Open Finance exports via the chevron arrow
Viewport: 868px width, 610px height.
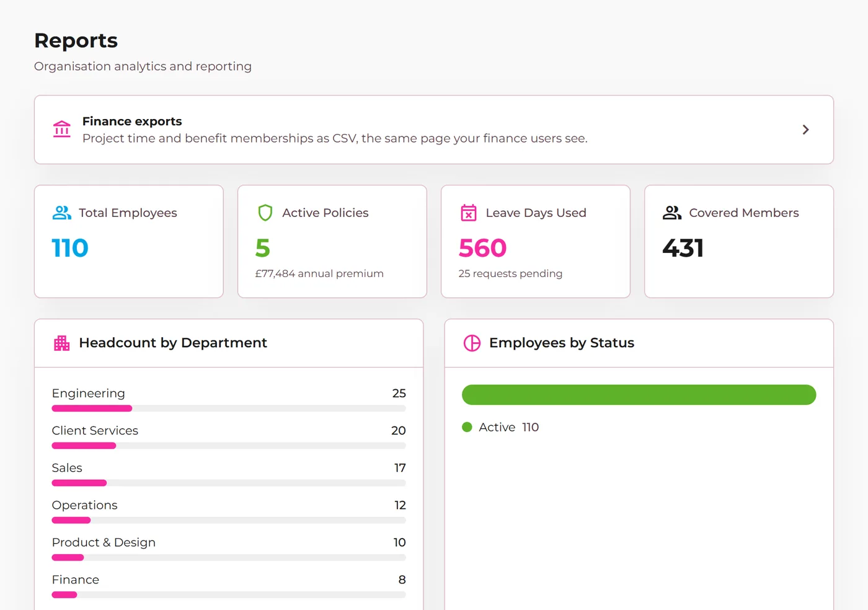pyautogui.click(x=805, y=130)
